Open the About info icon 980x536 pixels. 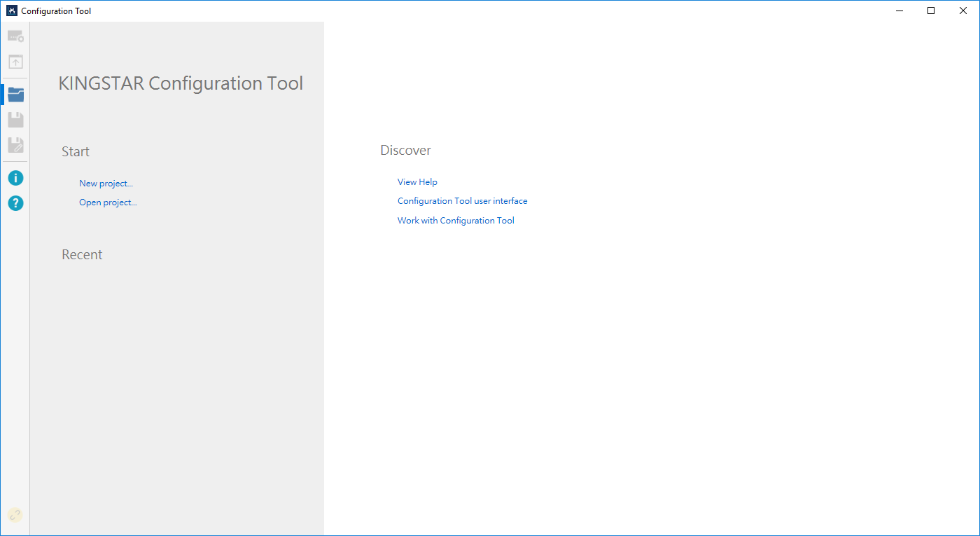[15, 178]
